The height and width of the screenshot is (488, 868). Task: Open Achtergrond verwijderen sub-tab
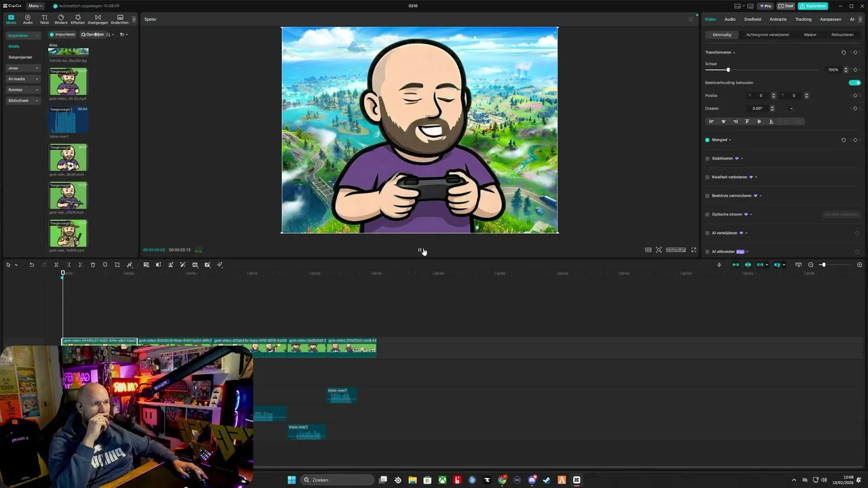point(768,35)
